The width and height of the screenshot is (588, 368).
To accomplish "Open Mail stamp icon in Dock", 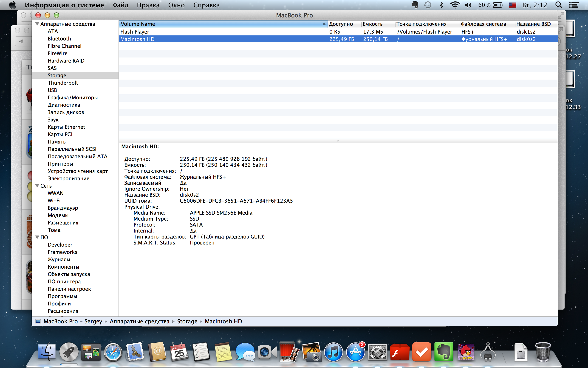I will pyautogui.click(x=135, y=352).
